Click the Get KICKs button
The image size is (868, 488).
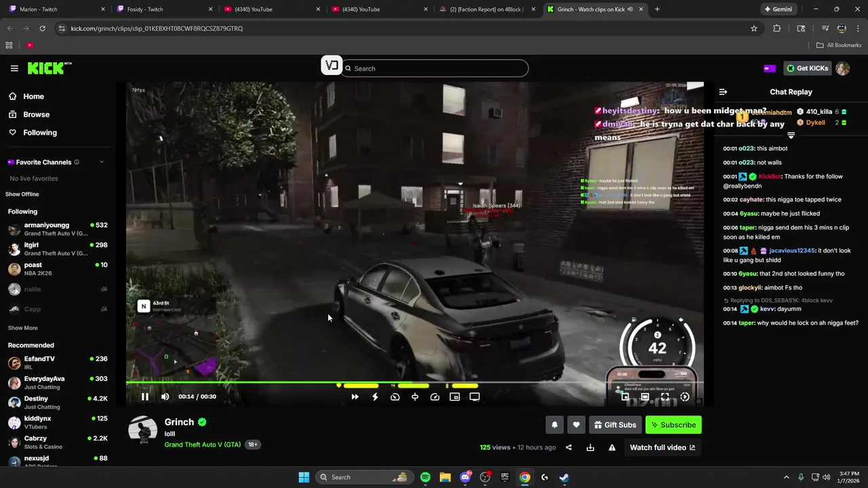[808, 68]
